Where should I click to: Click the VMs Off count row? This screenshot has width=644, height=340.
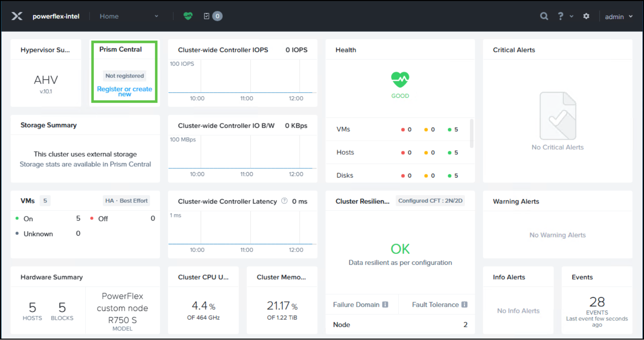(122, 219)
